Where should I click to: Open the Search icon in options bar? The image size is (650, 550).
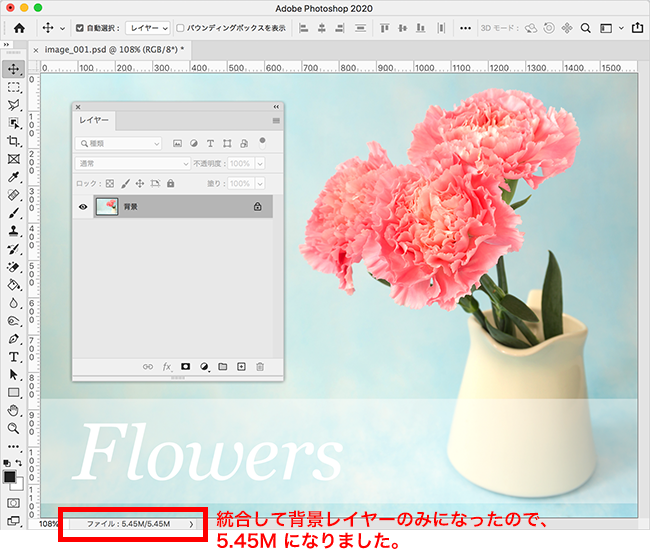point(585,28)
